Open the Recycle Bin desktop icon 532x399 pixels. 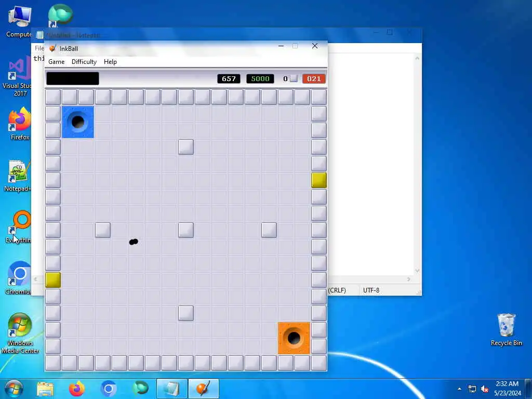click(506, 329)
